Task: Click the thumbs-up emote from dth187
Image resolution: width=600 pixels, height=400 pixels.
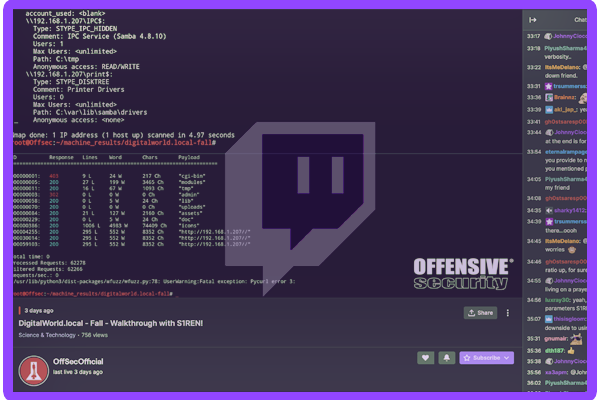Action: coord(571,351)
